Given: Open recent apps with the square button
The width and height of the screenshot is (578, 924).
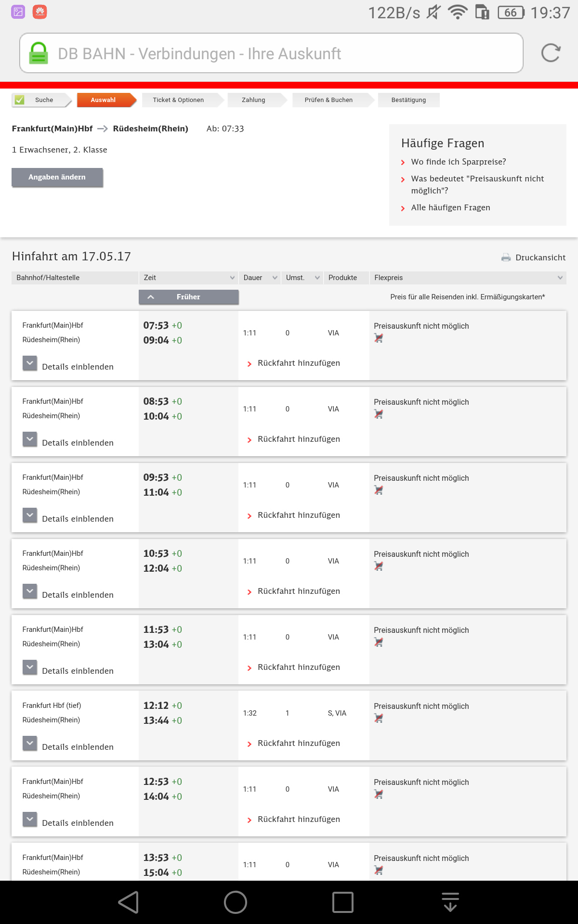Looking at the screenshot, I should tap(343, 902).
